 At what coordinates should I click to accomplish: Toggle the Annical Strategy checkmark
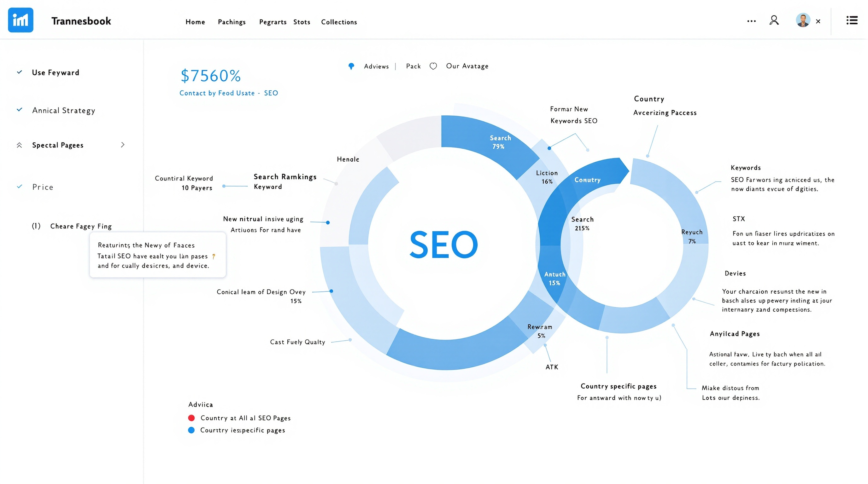coord(20,110)
